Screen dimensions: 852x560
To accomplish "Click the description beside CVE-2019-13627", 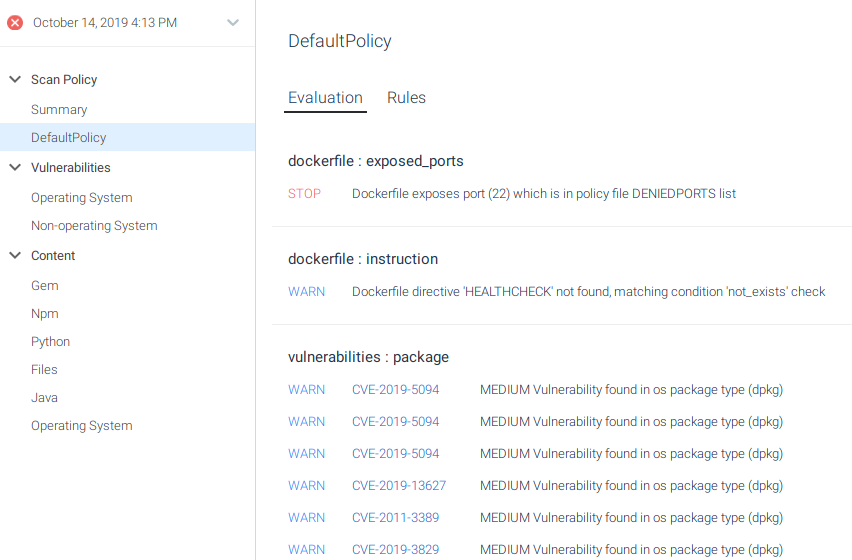I will point(631,486).
